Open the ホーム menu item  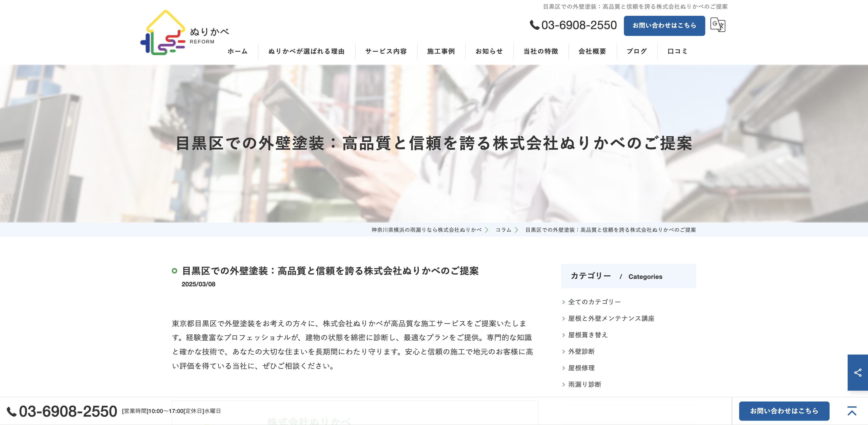[238, 51]
